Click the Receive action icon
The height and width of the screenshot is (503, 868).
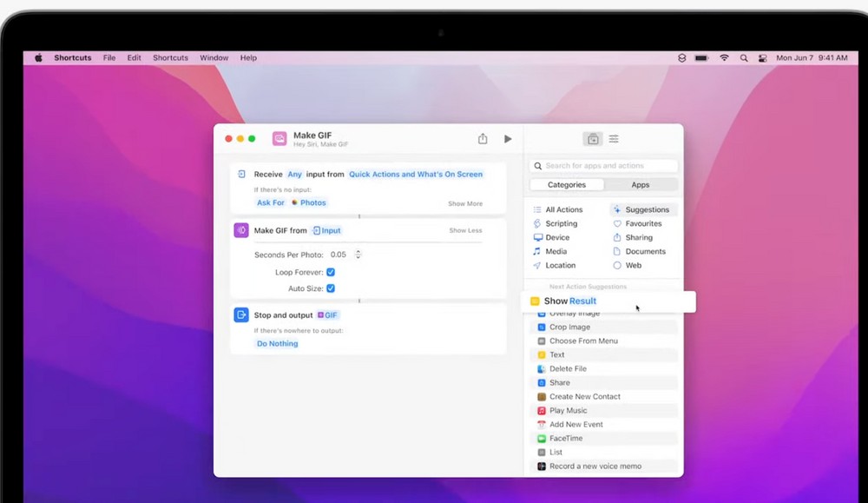pos(241,174)
